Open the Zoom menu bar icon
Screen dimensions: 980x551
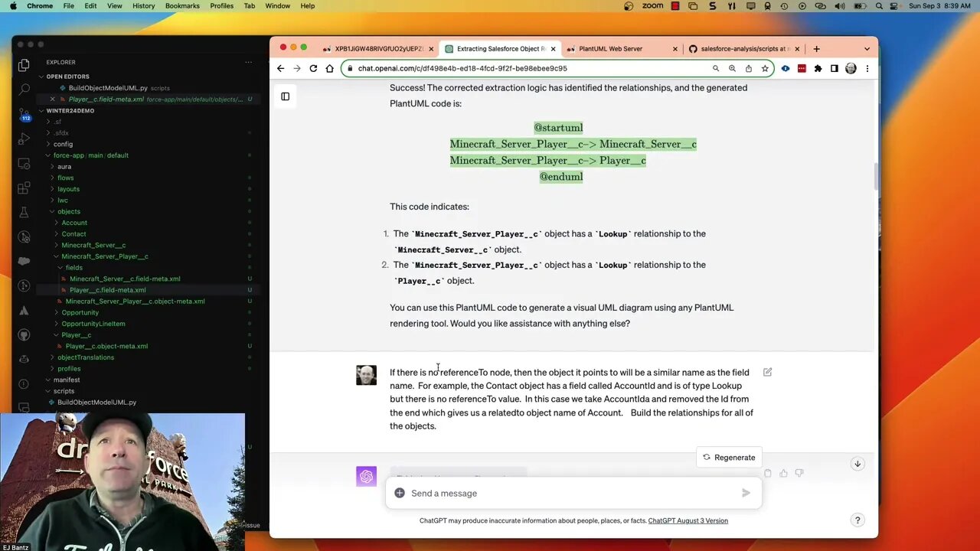652,5
